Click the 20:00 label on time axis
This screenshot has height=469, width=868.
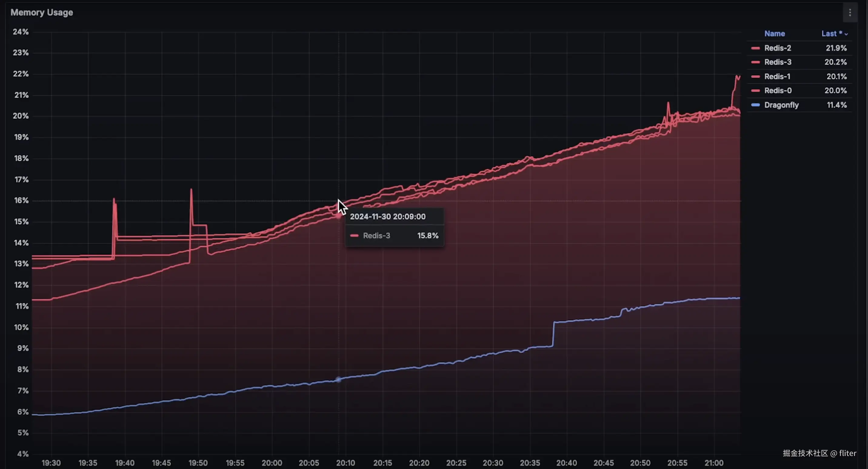point(272,463)
